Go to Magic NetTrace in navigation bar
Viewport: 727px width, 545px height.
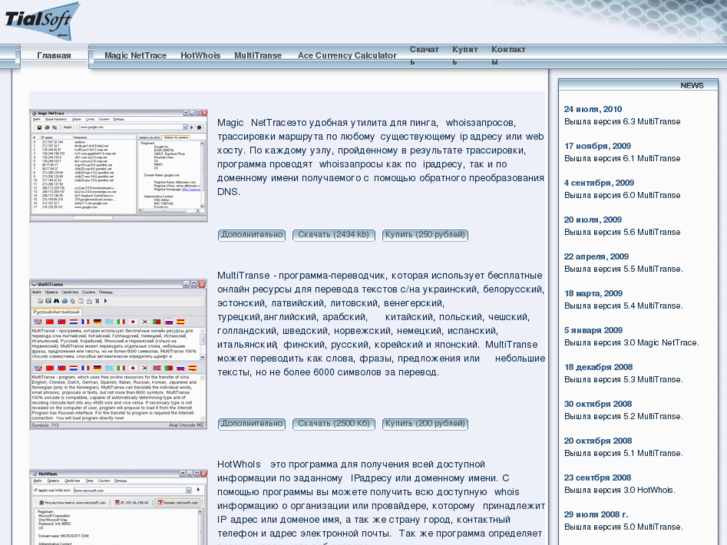pos(135,56)
